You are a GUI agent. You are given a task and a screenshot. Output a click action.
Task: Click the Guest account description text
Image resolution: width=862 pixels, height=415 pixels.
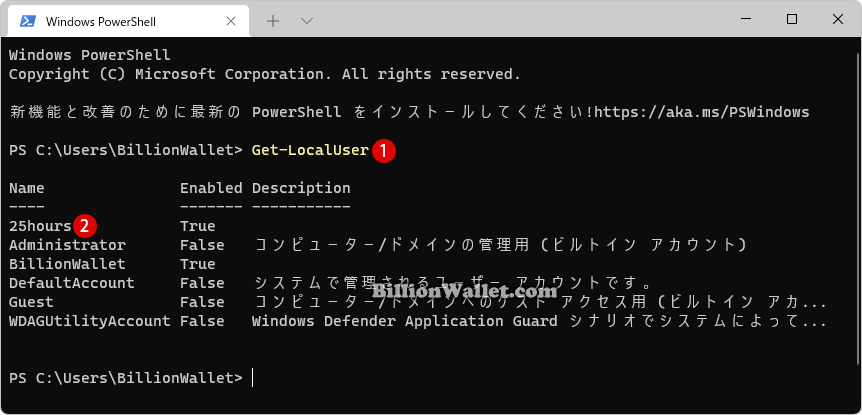click(x=541, y=302)
